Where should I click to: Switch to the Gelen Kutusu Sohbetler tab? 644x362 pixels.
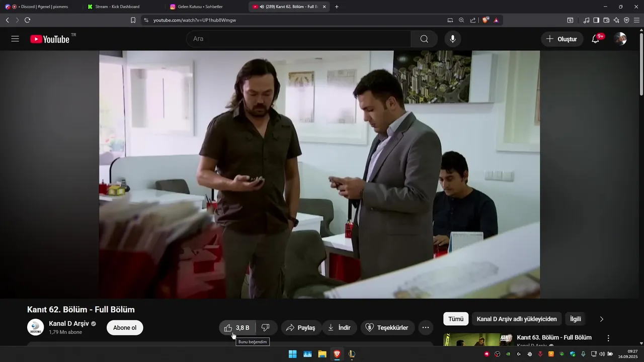click(204, 7)
